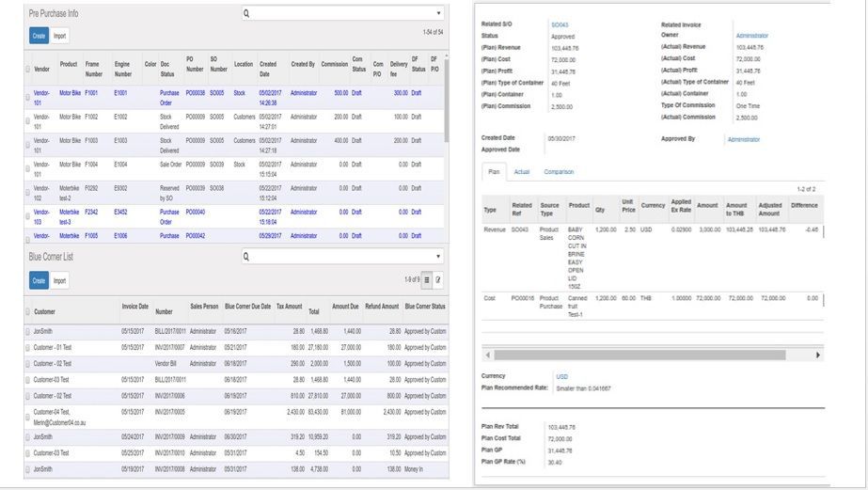The width and height of the screenshot is (868, 490).
Task: Tick checkbox for JonSmith BILL/2017/0011 row
Action: pos(27,332)
